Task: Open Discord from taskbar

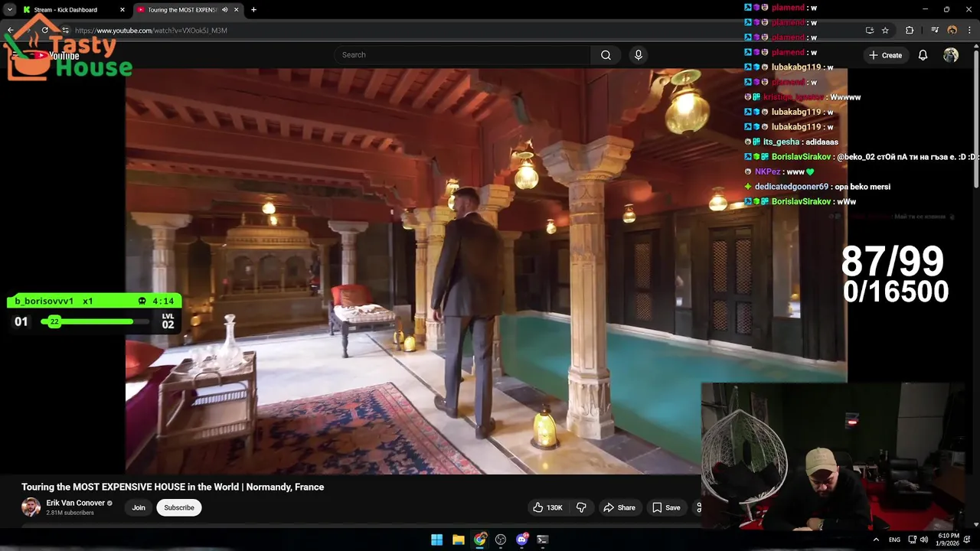Action: click(522, 540)
